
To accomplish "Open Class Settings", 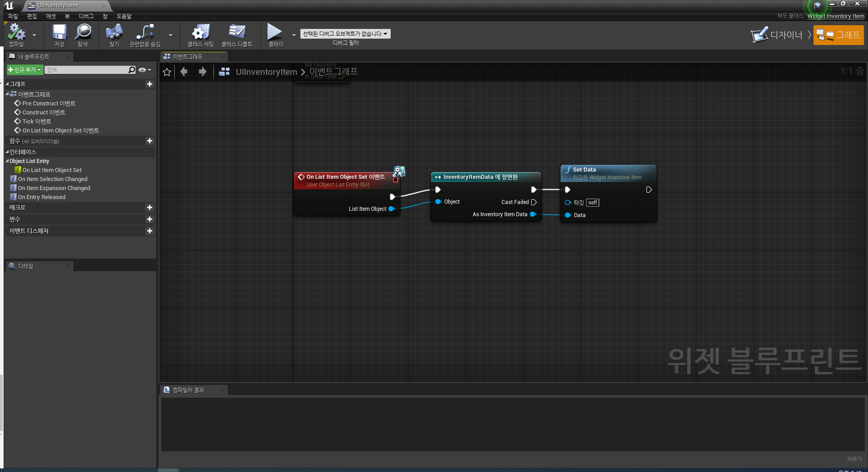I will coord(200,35).
